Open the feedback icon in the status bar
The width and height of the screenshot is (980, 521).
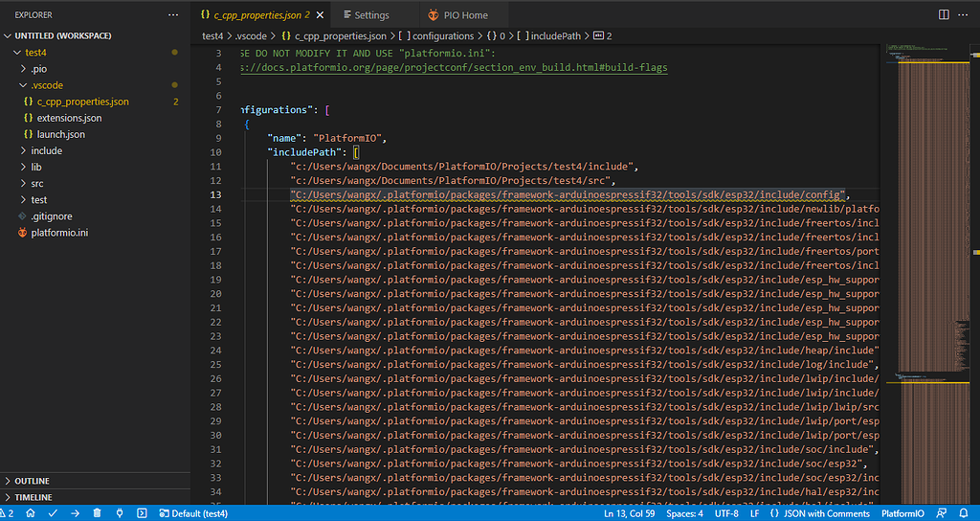(x=942, y=513)
